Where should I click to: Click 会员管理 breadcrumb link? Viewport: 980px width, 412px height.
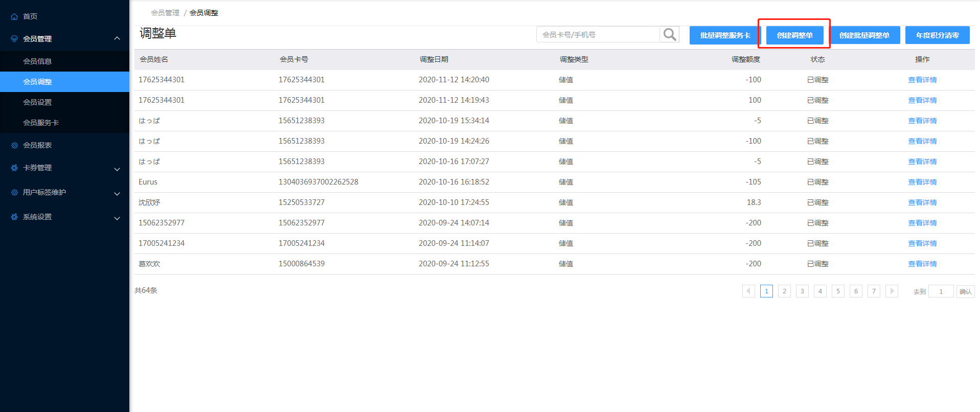[165, 13]
